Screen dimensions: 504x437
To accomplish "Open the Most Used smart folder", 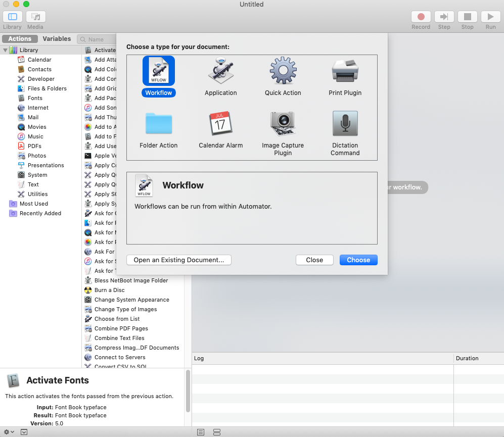I will [x=33, y=204].
